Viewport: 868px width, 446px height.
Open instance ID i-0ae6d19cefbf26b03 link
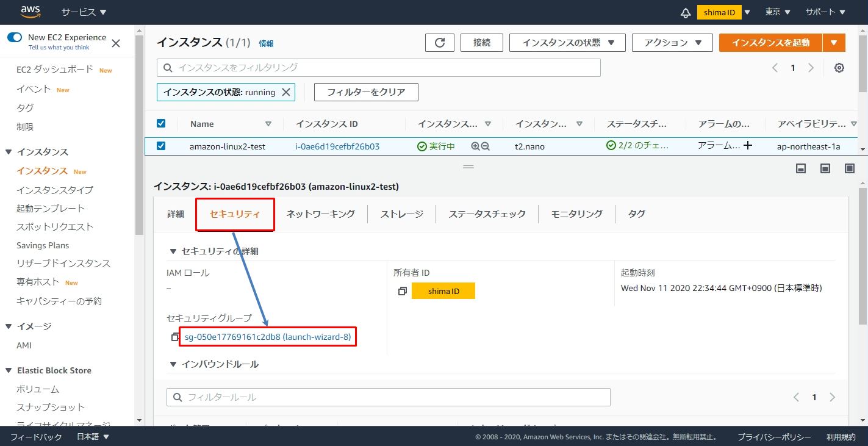337,146
